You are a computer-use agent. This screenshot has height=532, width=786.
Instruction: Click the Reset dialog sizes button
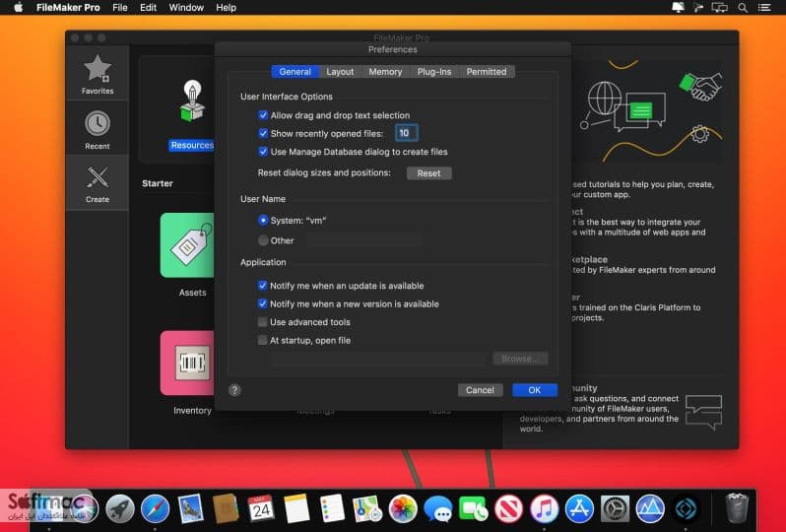(429, 173)
